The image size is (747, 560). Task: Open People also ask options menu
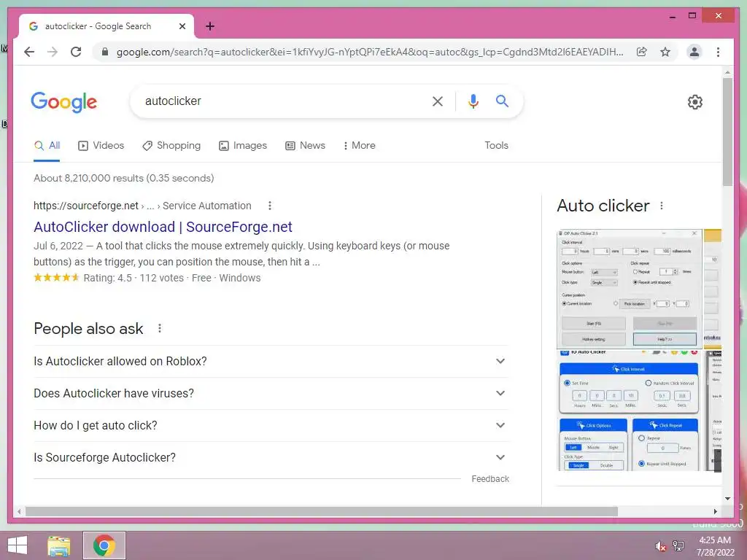(160, 328)
